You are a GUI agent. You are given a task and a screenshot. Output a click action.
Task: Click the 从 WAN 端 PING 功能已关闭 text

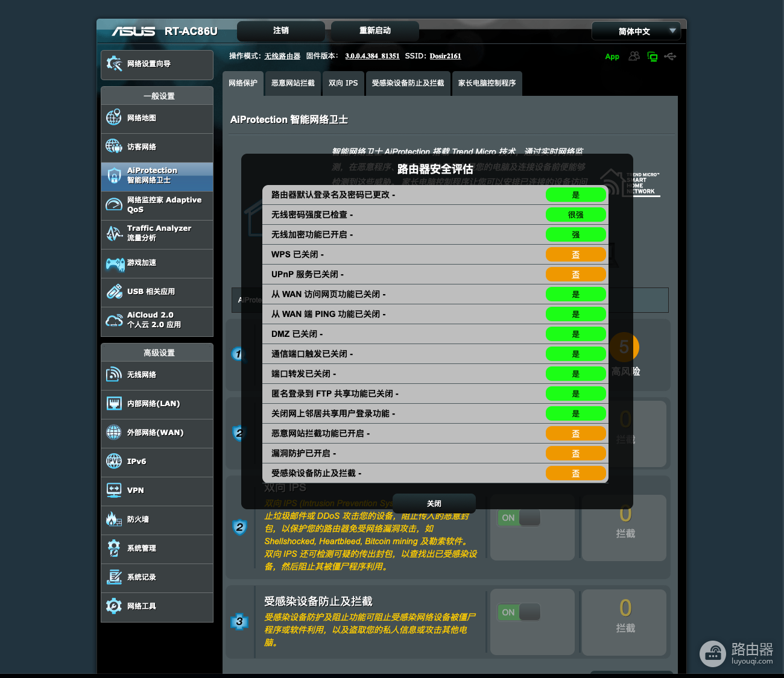pyautogui.click(x=329, y=314)
